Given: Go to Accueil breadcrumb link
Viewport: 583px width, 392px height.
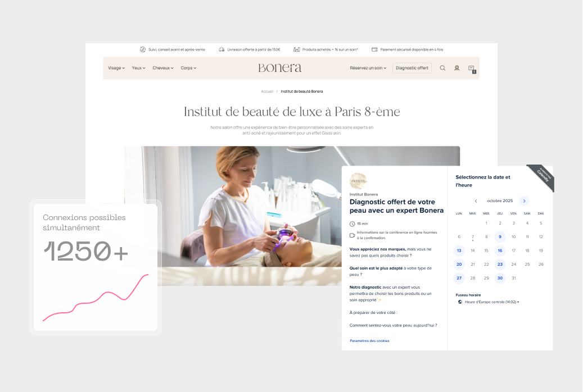Looking at the screenshot, I should click(267, 92).
